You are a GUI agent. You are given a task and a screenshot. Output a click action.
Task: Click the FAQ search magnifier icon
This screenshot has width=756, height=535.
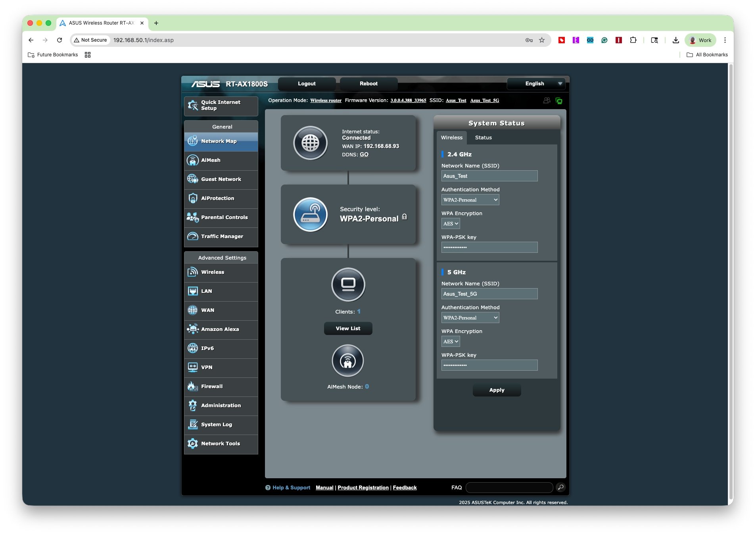(560, 487)
